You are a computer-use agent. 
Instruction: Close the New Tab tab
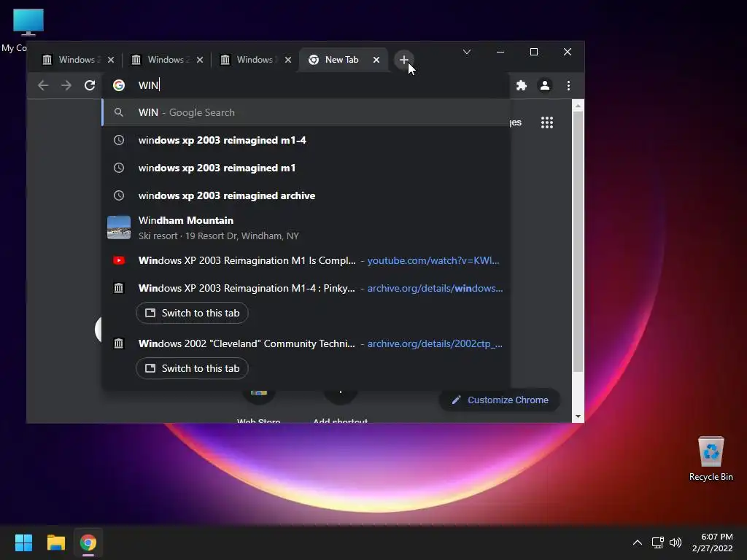point(376,60)
